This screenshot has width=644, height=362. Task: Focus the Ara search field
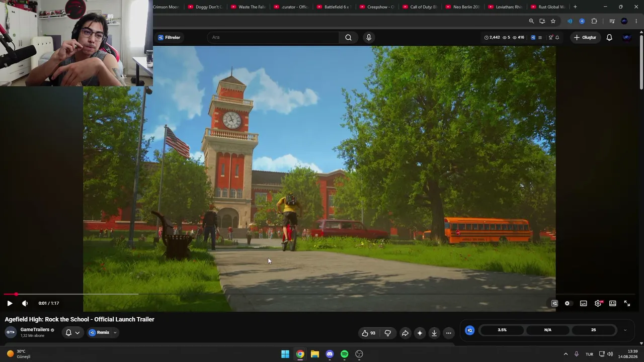(273, 37)
